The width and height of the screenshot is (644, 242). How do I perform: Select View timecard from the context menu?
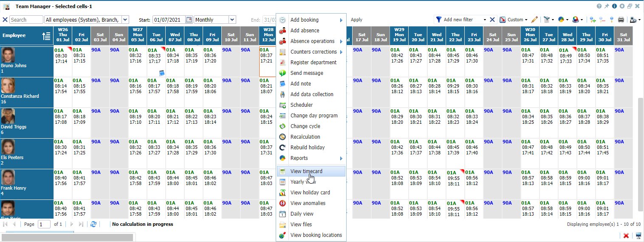pos(306,171)
